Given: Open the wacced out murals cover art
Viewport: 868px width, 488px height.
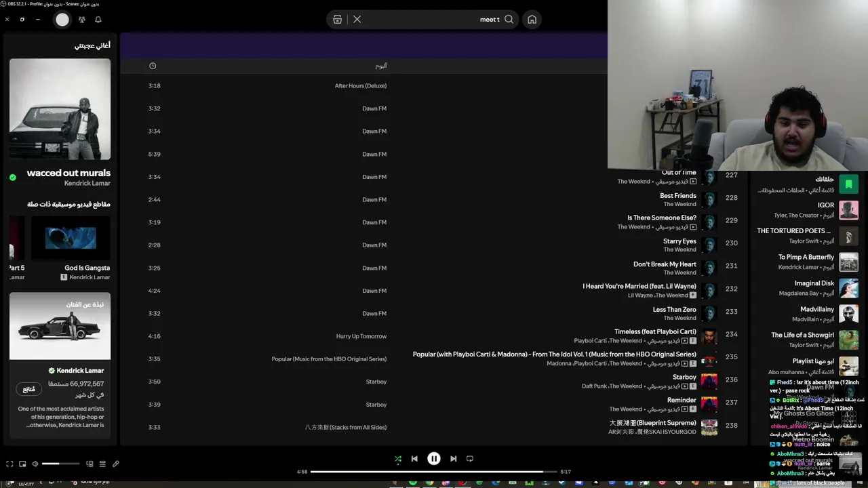Looking at the screenshot, I should pyautogui.click(x=60, y=109).
